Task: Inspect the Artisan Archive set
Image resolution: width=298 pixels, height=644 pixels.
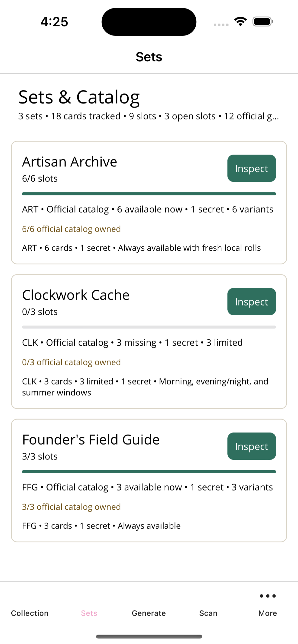Action: [x=251, y=168]
